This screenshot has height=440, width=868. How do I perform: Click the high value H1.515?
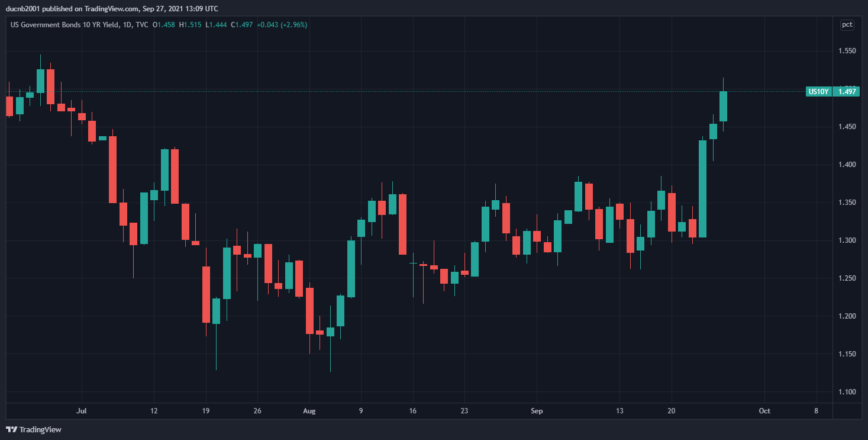[x=190, y=25]
